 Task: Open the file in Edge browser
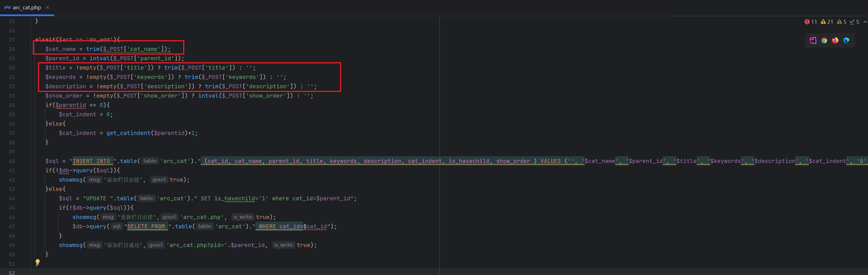(x=846, y=40)
